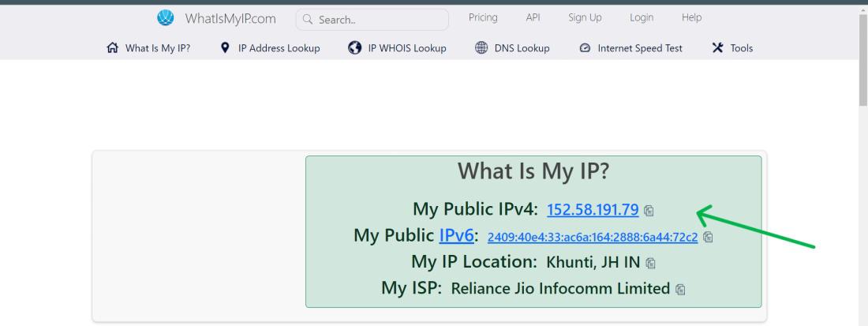Click the My Public IPv4 label
Viewport: 868px width, 326px height.
(476, 209)
